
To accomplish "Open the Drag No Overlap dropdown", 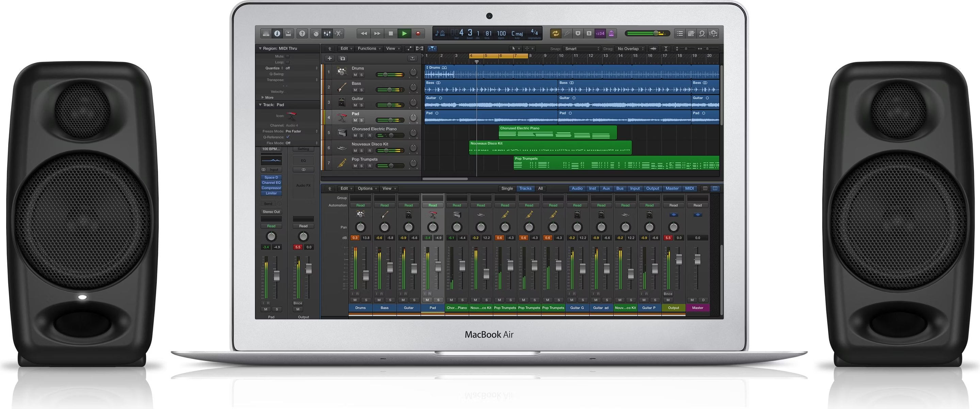I will pyautogui.click(x=631, y=49).
